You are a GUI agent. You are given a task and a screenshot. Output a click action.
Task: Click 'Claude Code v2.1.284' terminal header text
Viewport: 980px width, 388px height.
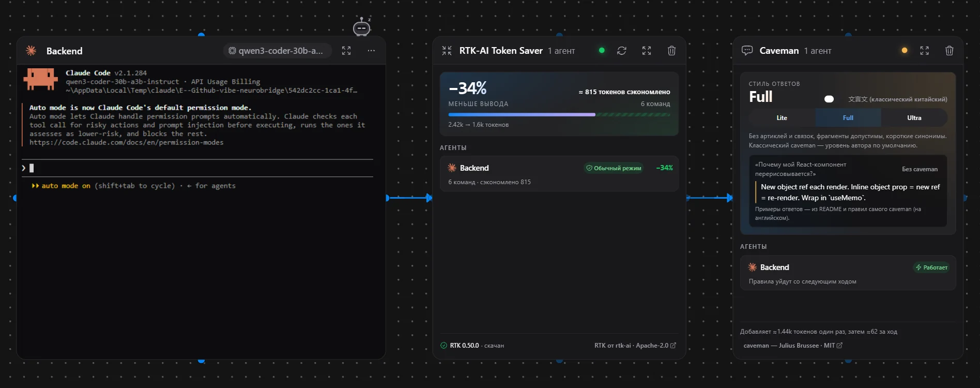pos(106,73)
